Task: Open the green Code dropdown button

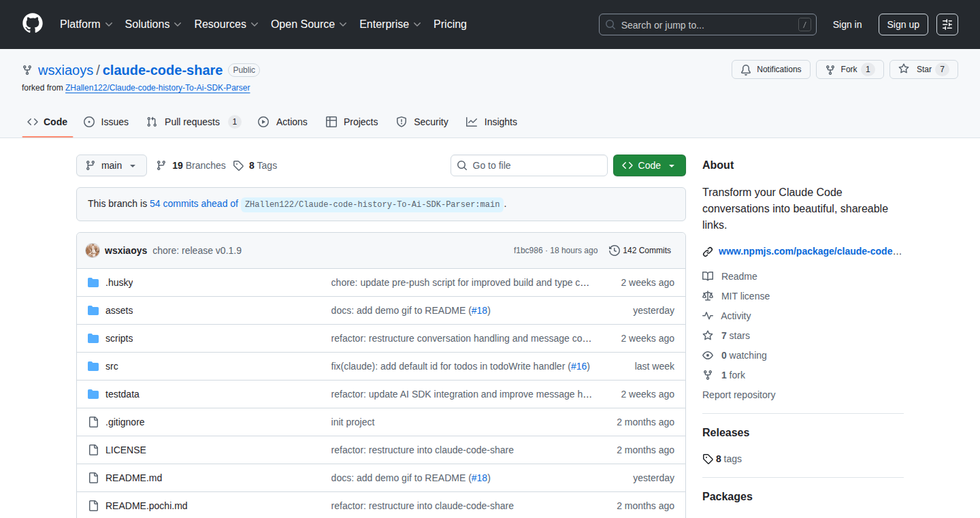Action: coord(649,165)
